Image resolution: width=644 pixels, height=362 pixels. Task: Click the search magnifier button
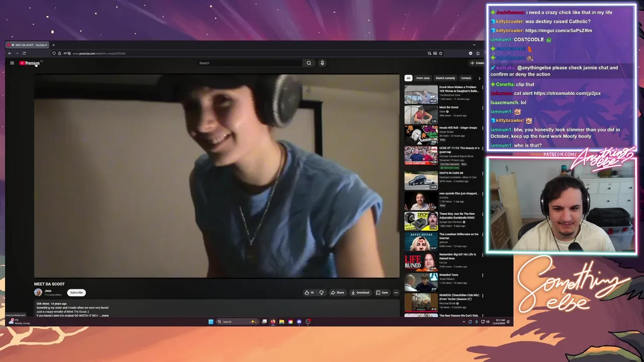[x=309, y=63]
